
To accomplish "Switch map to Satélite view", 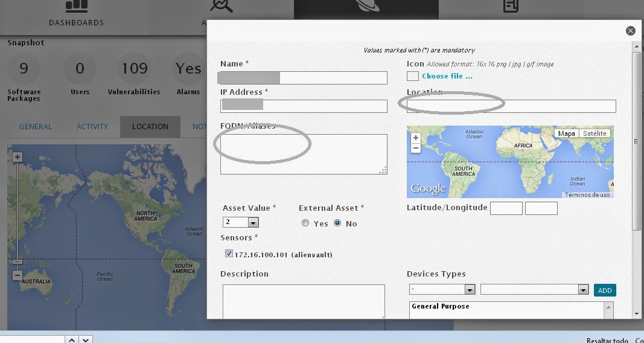I will tap(594, 133).
